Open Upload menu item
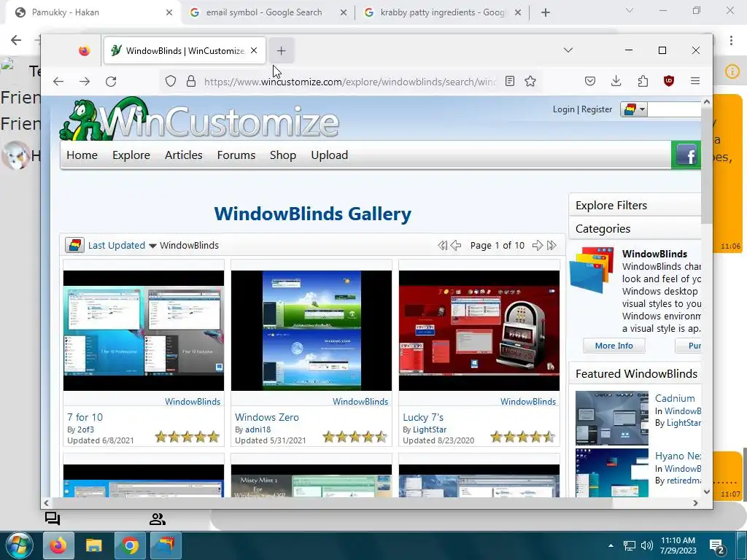The image size is (747, 560). coord(329,155)
